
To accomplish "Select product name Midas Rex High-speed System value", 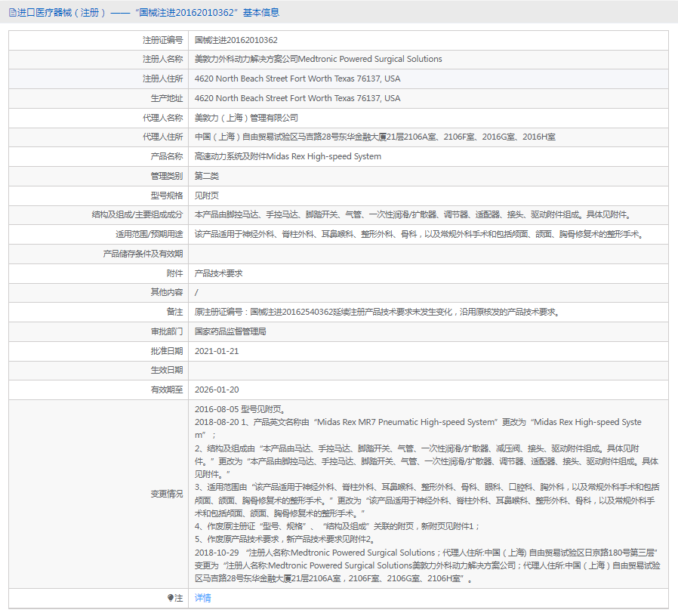I will [x=288, y=156].
